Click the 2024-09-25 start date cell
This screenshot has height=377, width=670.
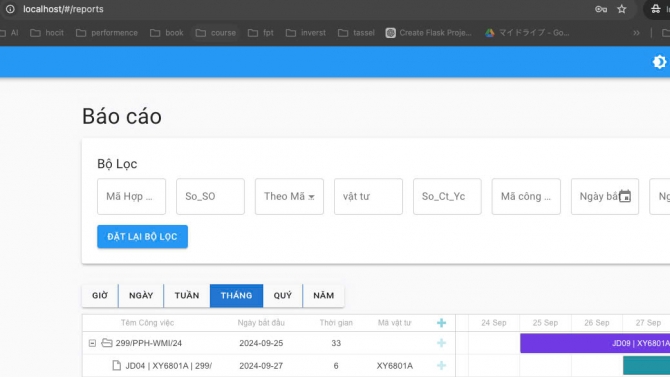[x=261, y=343]
